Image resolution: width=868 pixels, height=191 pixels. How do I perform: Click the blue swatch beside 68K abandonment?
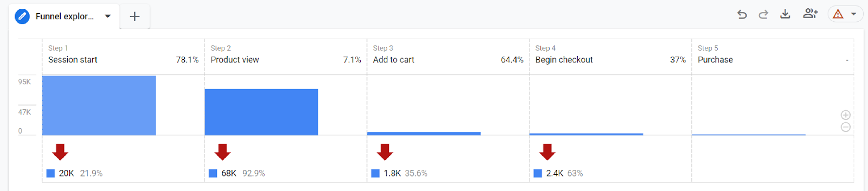[213, 173]
